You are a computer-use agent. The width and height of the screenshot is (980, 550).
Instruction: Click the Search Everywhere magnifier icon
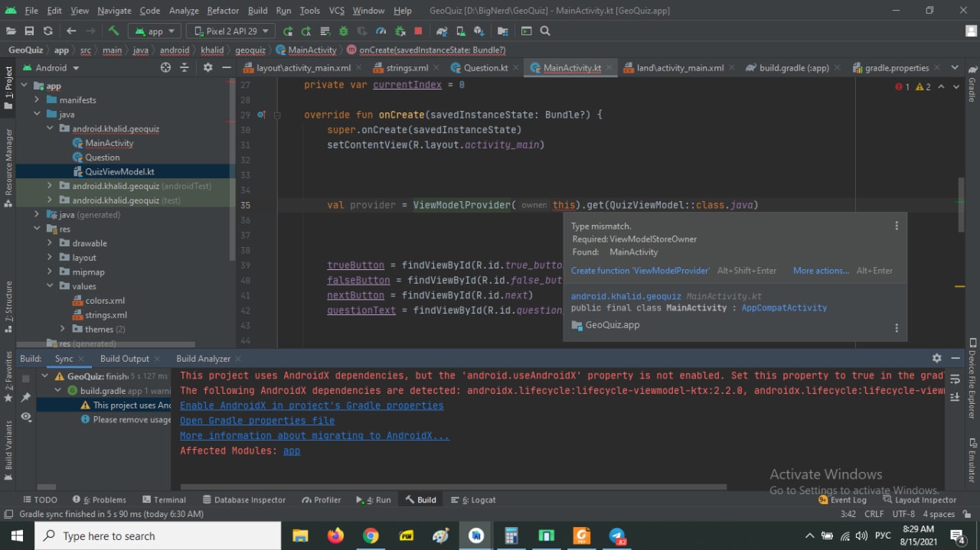pos(545,31)
